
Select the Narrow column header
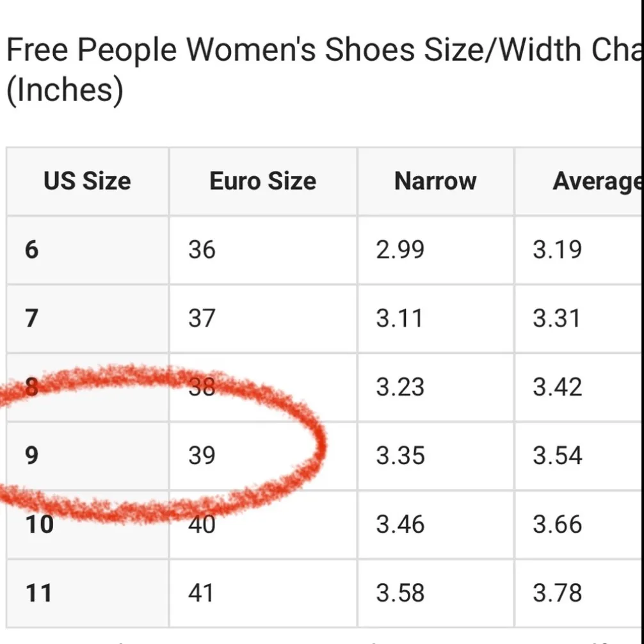point(435,181)
